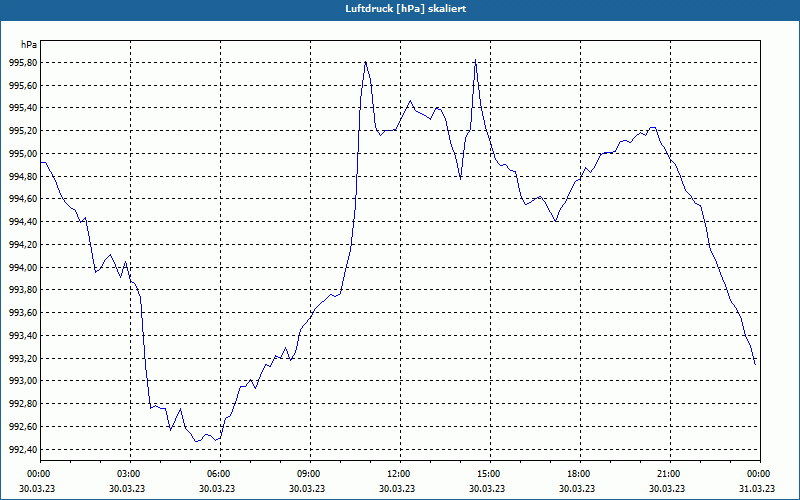This screenshot has width=800, height=500.
Task: Select the 995,40 y-axis label
Action: coord(23,108)
